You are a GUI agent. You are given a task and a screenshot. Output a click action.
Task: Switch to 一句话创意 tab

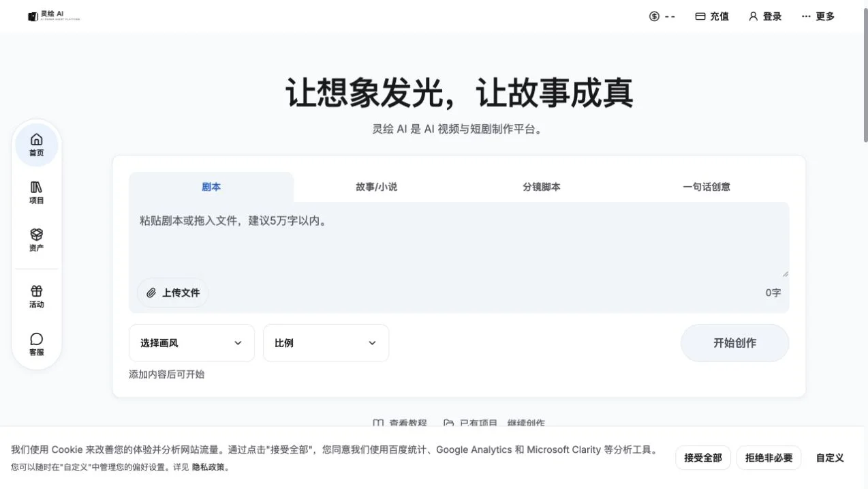[x=707, y=187]
